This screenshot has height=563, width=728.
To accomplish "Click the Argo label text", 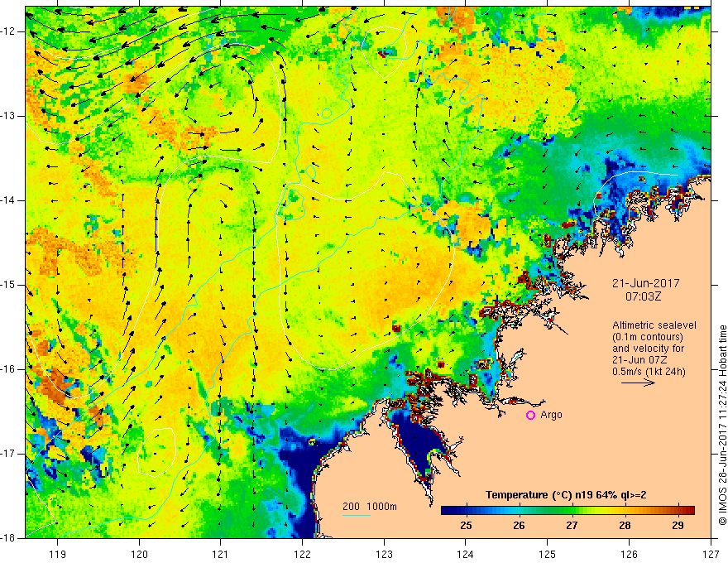I will click(x=551, y=415).
